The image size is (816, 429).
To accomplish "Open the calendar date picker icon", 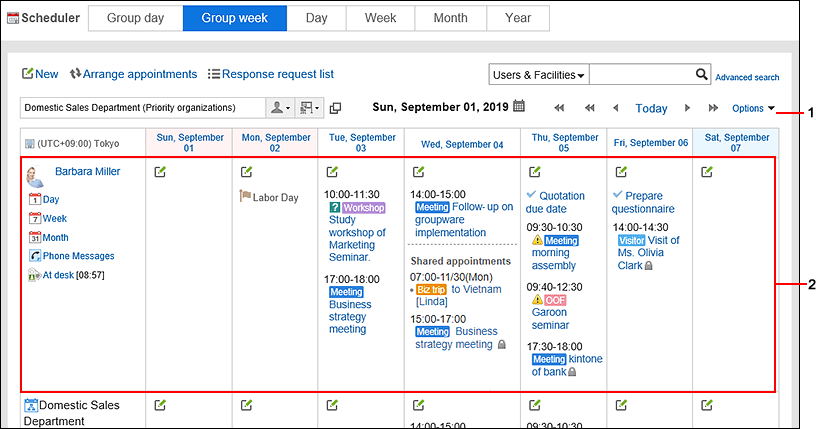I will click(519, 106).
